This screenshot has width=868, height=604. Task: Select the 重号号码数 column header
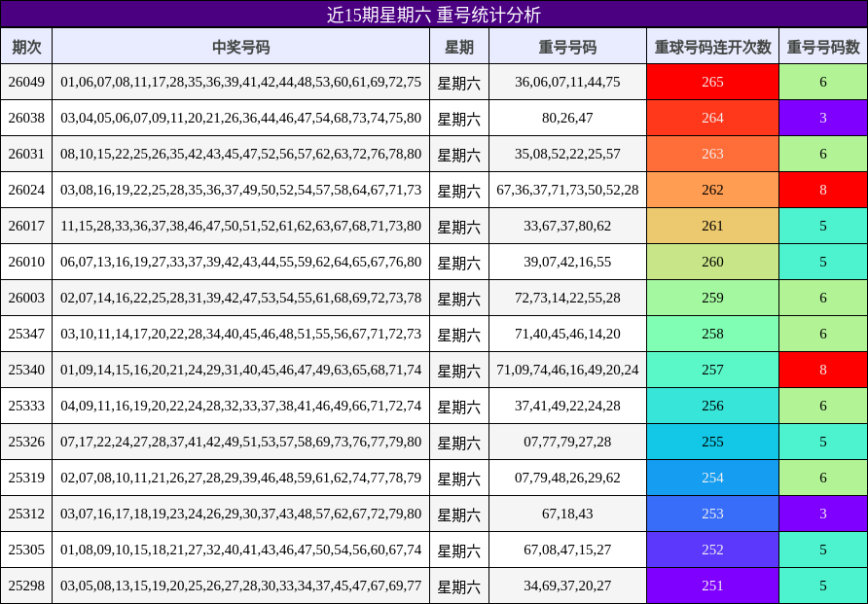pyautogui.click(x=822, y=46)
